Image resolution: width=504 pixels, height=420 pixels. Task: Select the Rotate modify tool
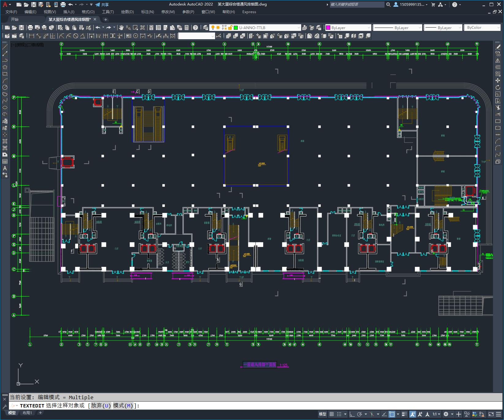pyautogui.click(x=498, y=87)
